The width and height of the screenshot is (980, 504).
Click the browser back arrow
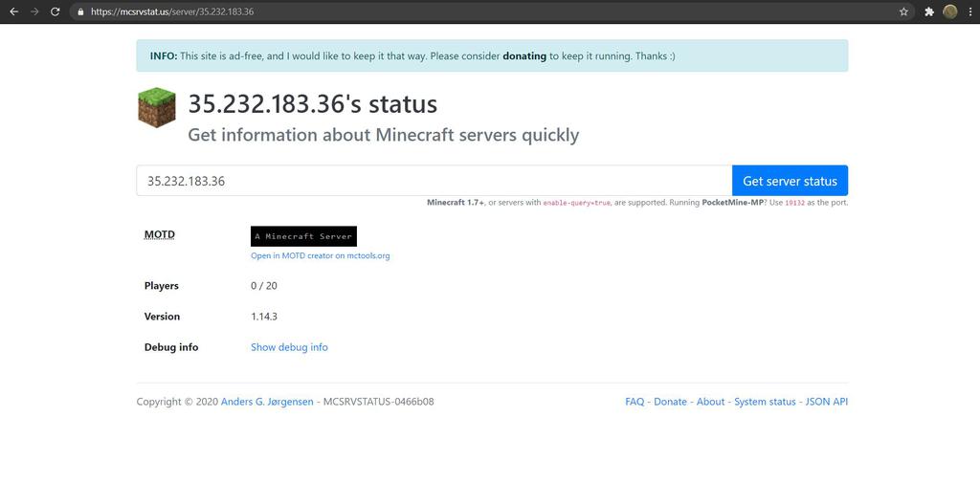13,11
